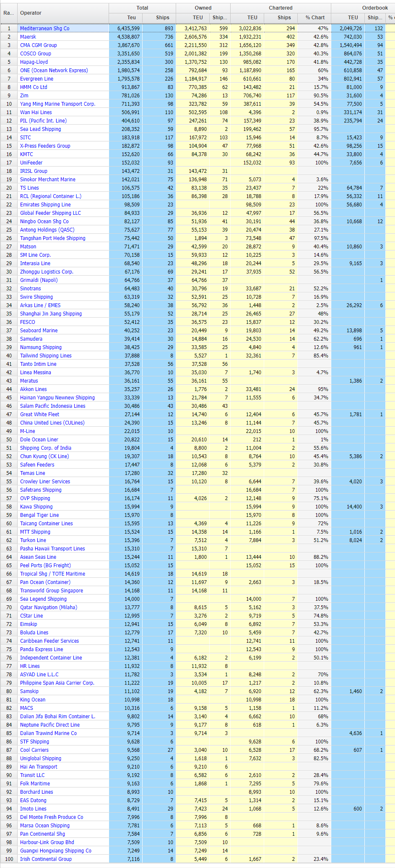Screen dimensions: 395x868
Task: Open the Zim operator link
Action: click(x=24, y=96)
